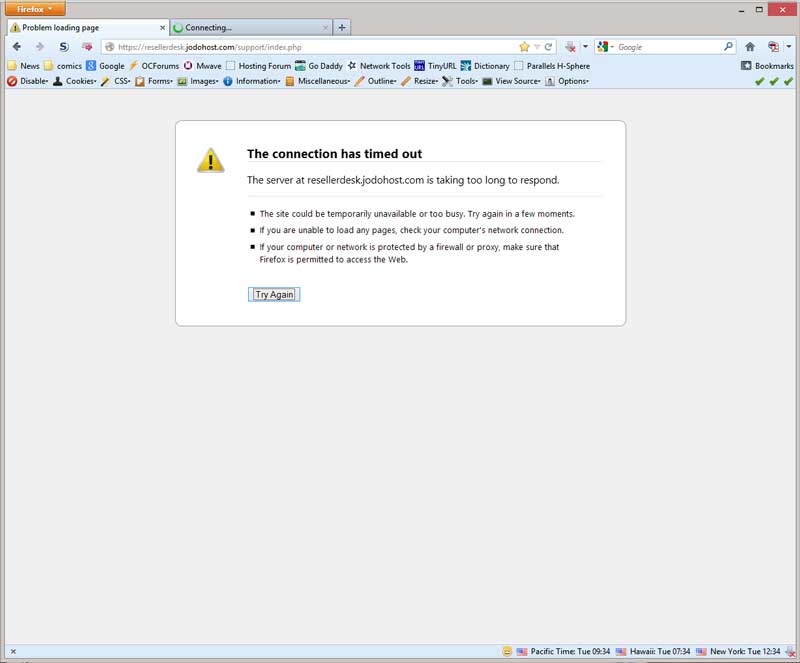Image resolution: width=800 pixels, height=663 pixels.
Task: Click New York clock in status bar
Action: pos(745,651)
